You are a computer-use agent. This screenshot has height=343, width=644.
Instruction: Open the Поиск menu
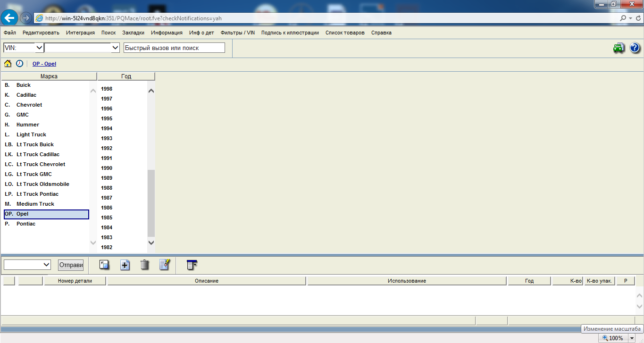click(x=109, y=33)
